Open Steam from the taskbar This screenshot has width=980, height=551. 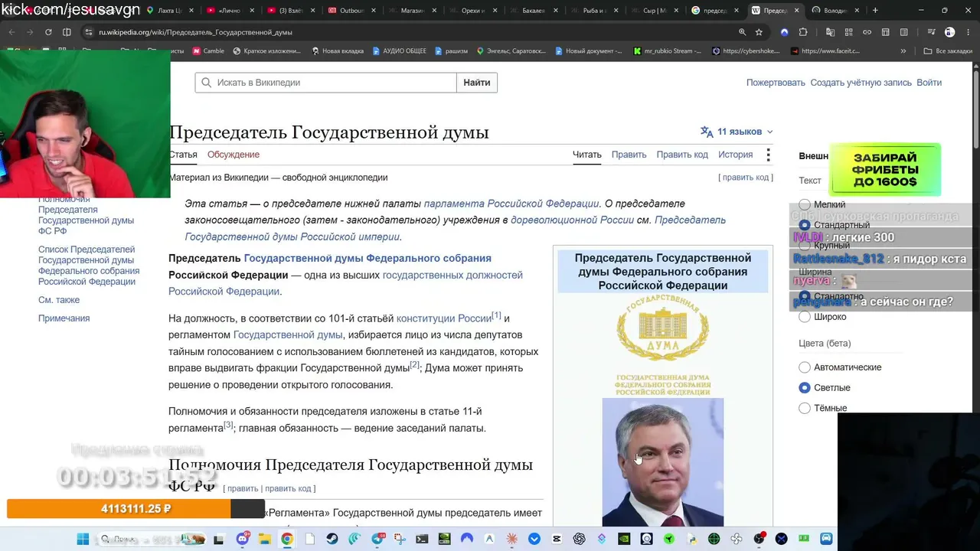332,539
